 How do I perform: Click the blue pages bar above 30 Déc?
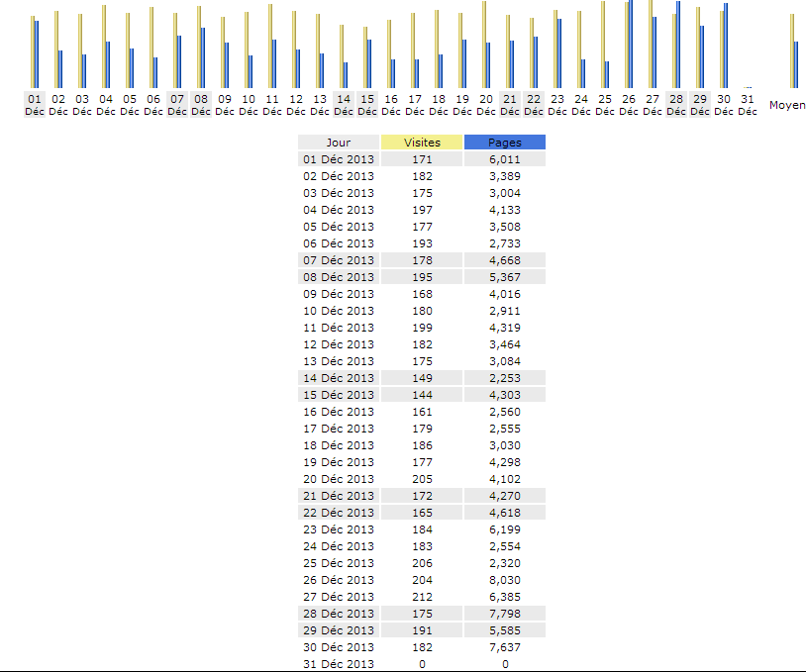pos(726,46)
